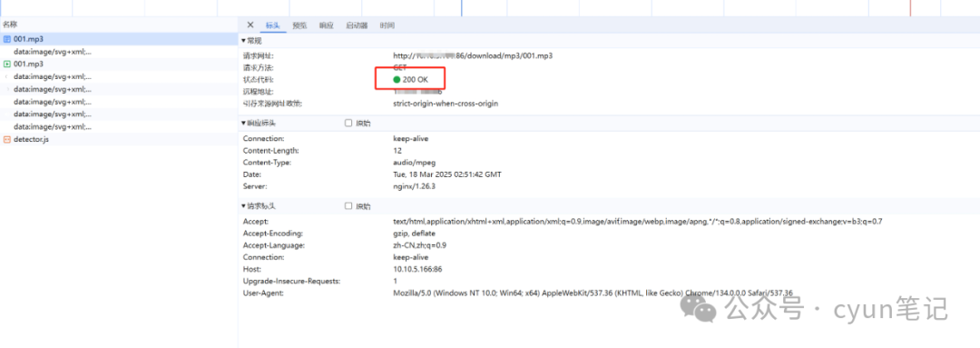Click the request URL ending in 001.mp3
Screen dimensions: 980x348
click(473, 55)
